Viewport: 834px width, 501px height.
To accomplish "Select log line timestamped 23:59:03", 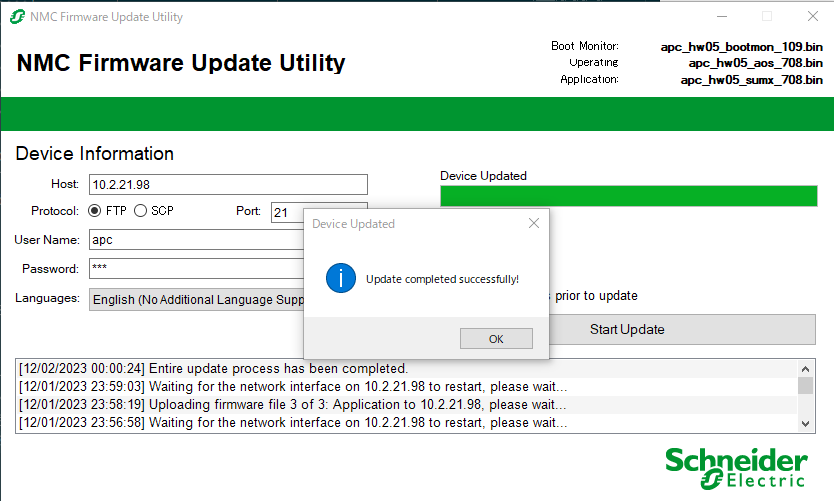I will (407, 387).
